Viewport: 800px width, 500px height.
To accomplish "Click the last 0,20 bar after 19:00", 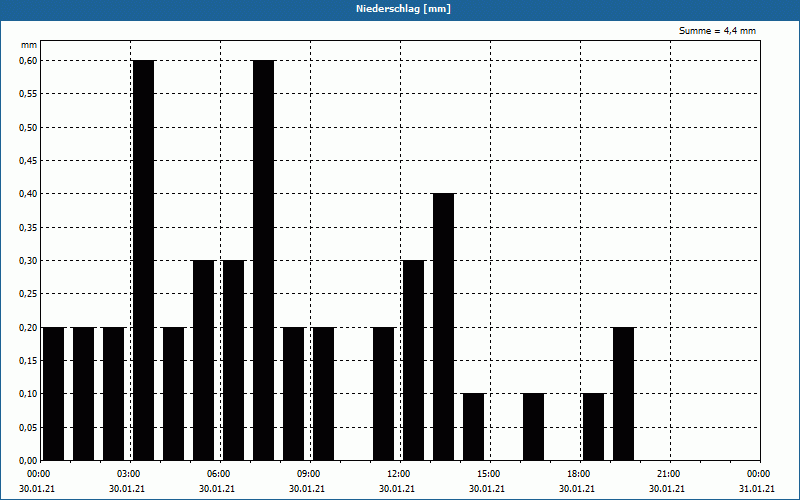I will tap(623, 394).
